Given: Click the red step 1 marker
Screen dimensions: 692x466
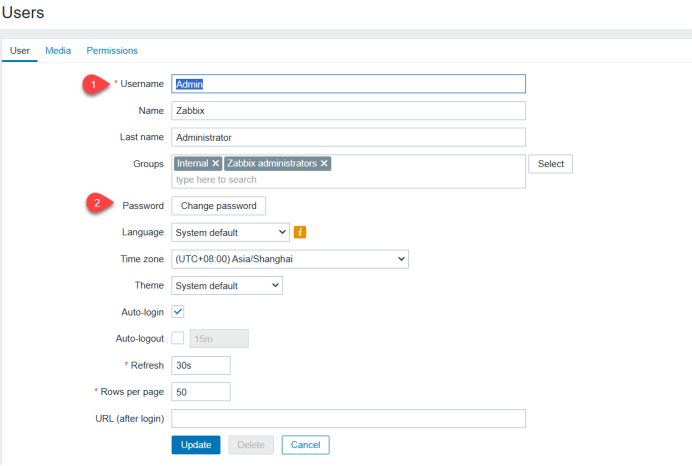Looking at the screenshot, I should 95,85.
